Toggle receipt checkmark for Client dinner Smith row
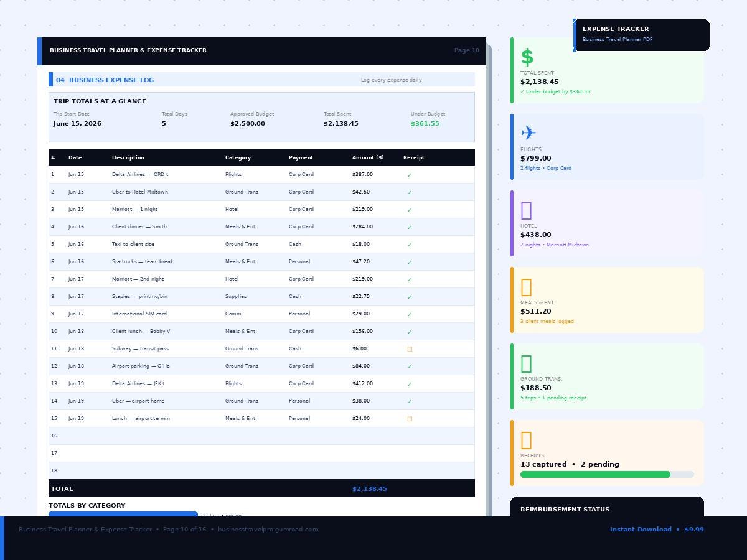The width and height of the screenshot is (747, 560). click(x=410, y=227)
